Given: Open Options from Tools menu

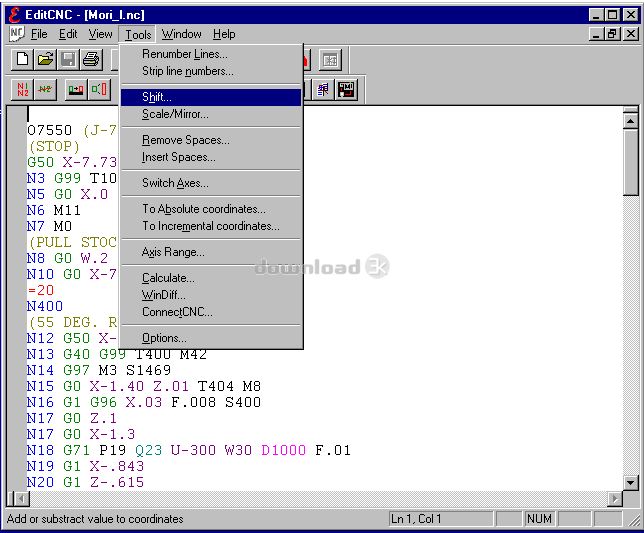Looking at the screenshot, I should point(211,338).
